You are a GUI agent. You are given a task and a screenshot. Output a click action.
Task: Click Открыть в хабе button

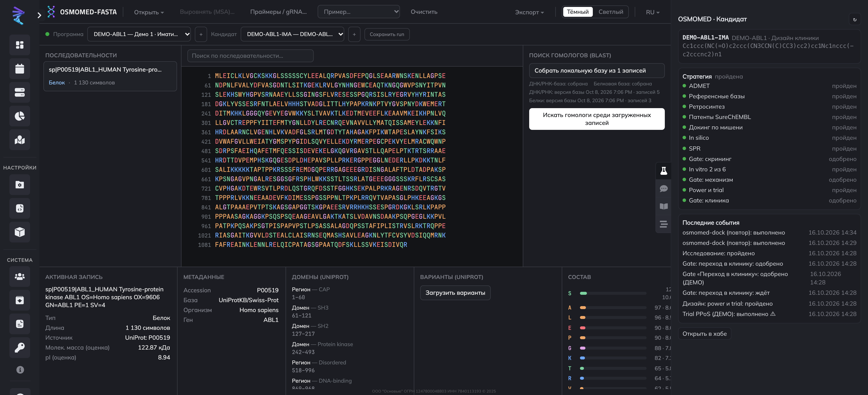pyautogui.click(x=704, y=334)
